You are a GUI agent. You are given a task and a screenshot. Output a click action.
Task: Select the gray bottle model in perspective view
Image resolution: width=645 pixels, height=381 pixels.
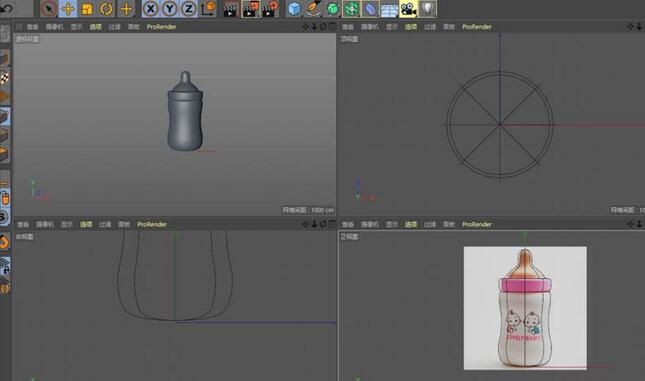click(x=185, y=111)
